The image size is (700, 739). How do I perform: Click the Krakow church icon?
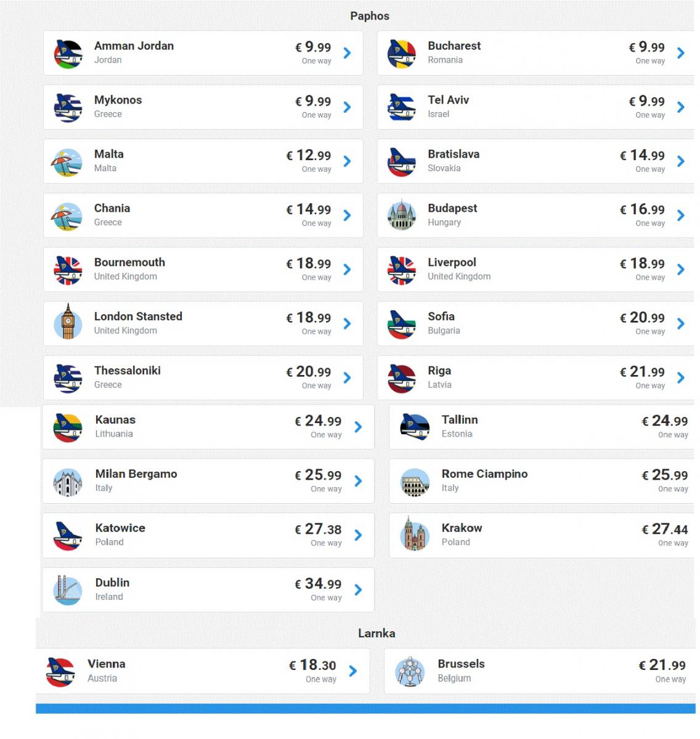tap(415, 534)
